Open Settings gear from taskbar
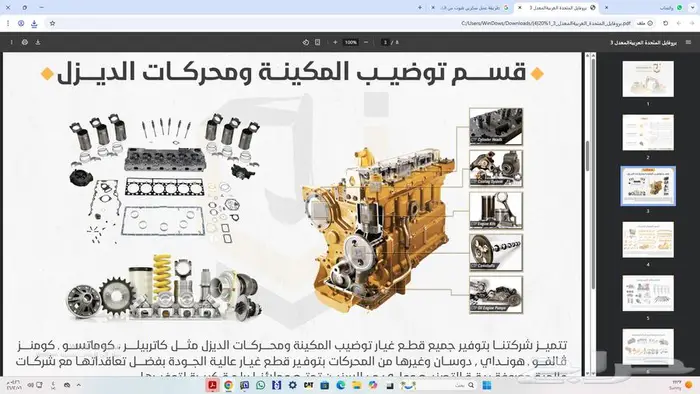This screenshot has width=700, height=394. (x=293, y=385)
